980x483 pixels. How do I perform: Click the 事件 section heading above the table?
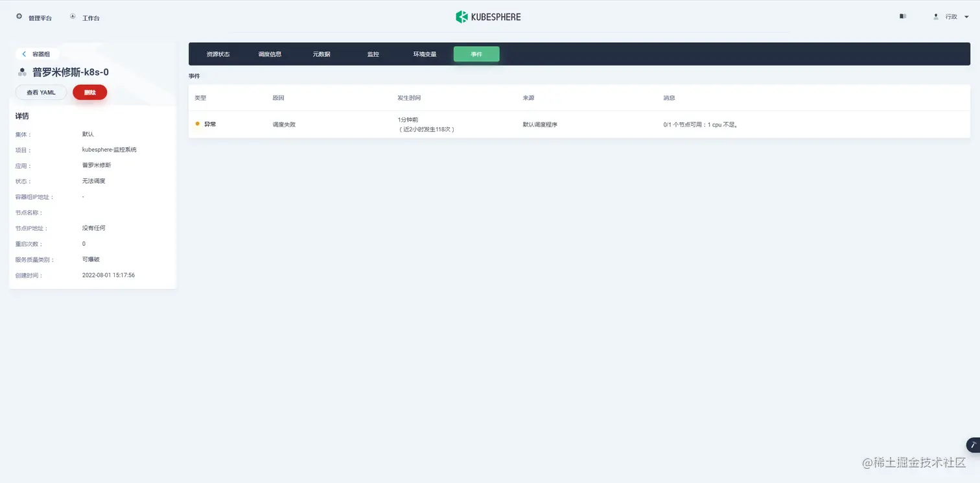tap(194, 77)
